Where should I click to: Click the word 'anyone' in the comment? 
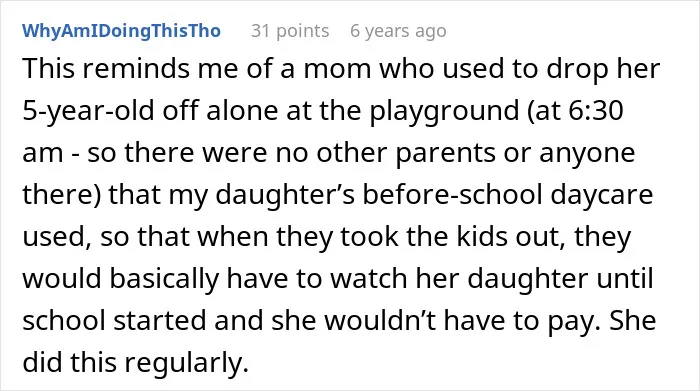(587, 153)
